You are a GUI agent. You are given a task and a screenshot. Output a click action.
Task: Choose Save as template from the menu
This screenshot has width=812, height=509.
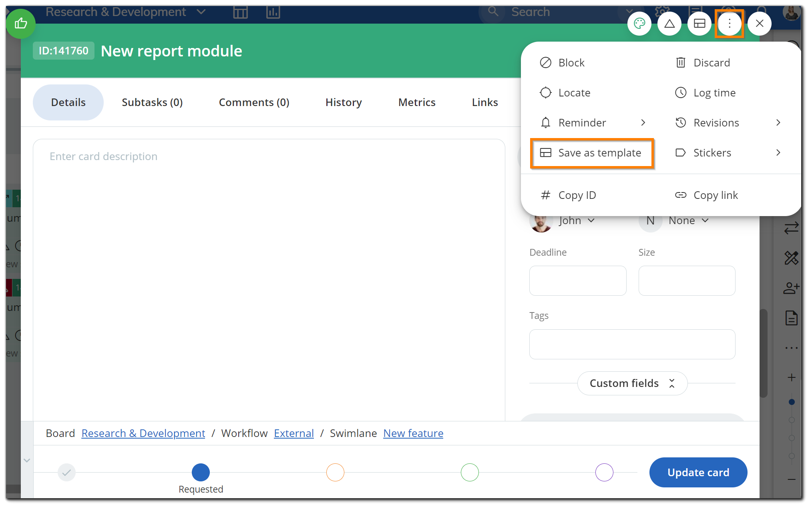point(599,153)
